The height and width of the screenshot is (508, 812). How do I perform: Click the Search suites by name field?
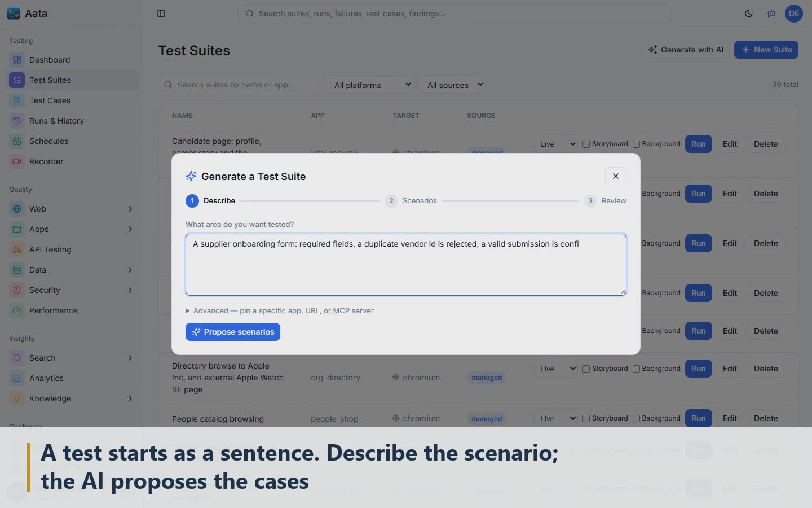pos(239,85)
